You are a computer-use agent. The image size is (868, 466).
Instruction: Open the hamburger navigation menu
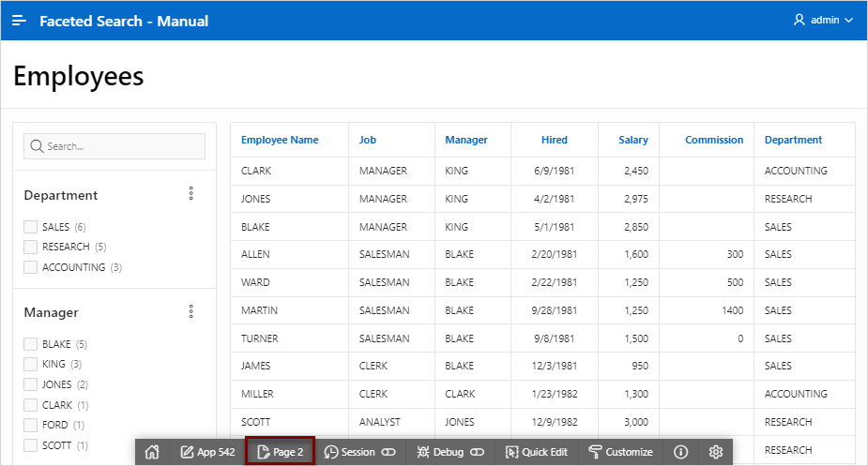(20, 21)
